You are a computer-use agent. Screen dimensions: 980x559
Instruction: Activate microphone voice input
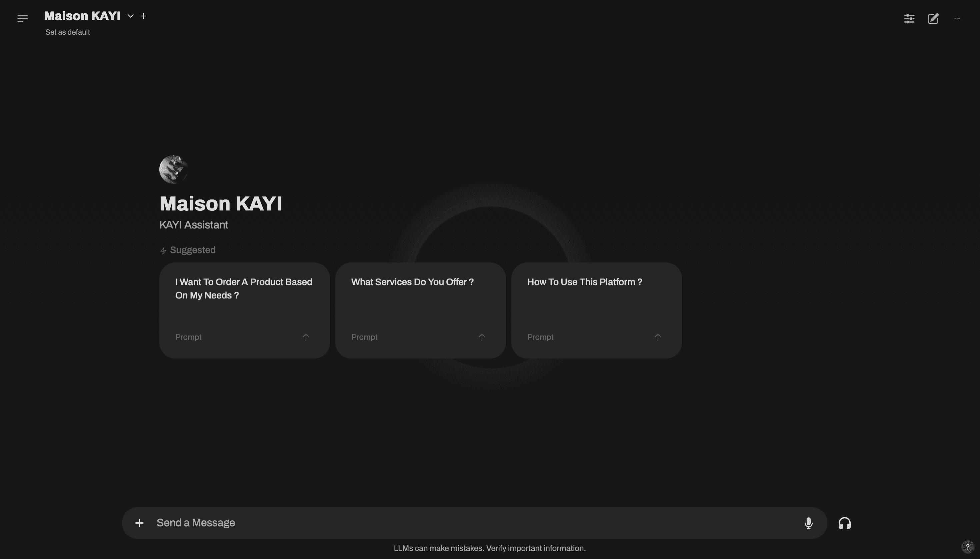tap(808, 523)
